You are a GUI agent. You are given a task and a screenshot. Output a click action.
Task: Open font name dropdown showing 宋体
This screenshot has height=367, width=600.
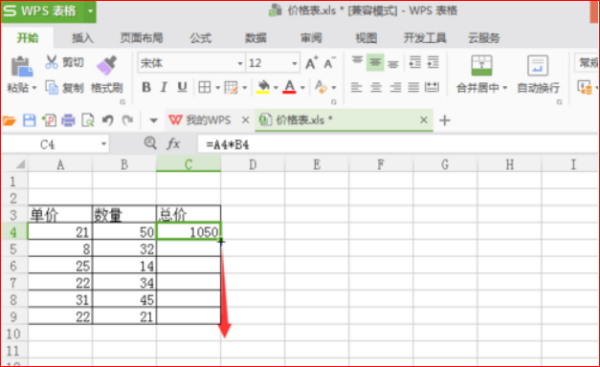coord(240,63)
